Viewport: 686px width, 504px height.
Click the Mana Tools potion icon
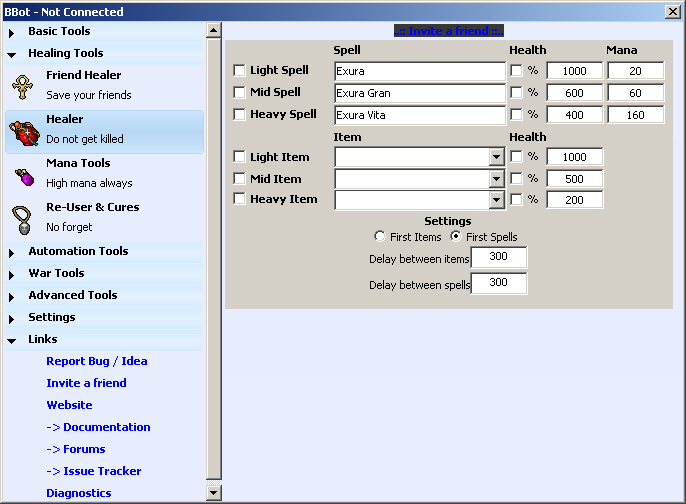(x=22, y=175)
